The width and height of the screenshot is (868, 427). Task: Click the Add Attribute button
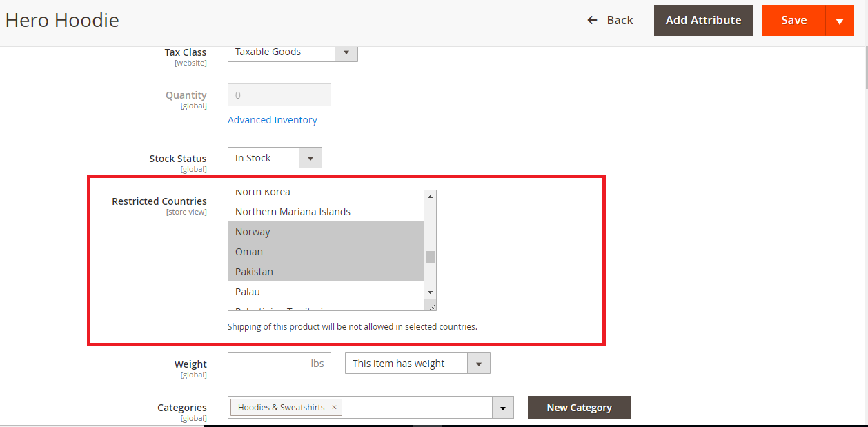click(703, 21)
